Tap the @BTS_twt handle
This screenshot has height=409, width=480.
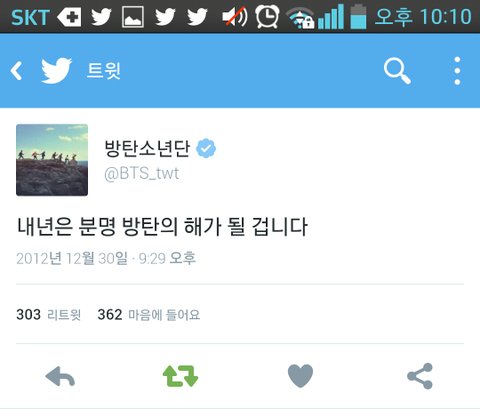[142, 173]
